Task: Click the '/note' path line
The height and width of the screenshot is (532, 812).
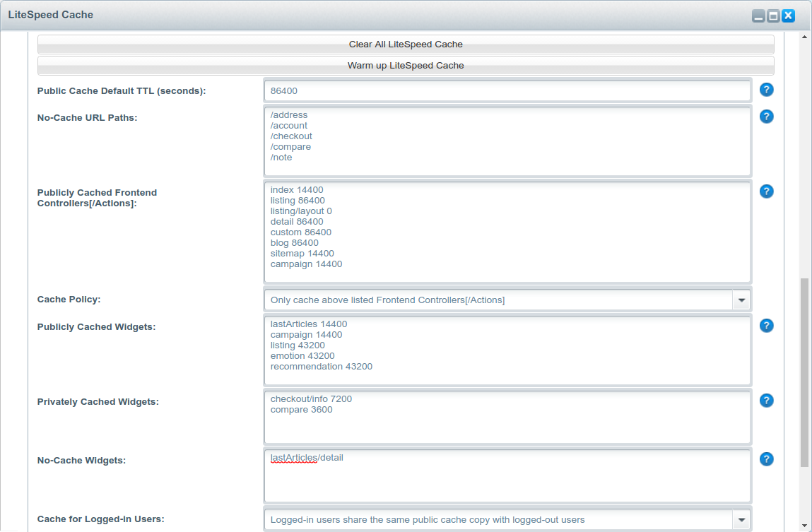Action: [x=281, y=158]
